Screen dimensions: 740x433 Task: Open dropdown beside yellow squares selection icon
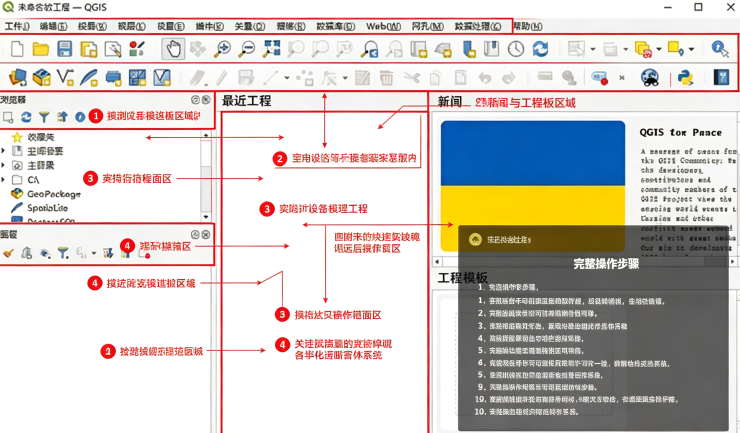(x=659, y=49)
